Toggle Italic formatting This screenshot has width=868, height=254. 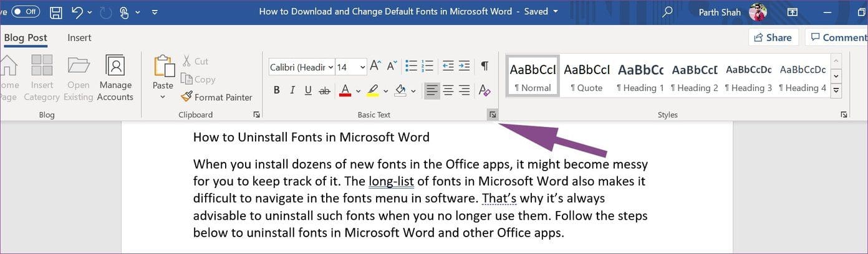point(292,91)
